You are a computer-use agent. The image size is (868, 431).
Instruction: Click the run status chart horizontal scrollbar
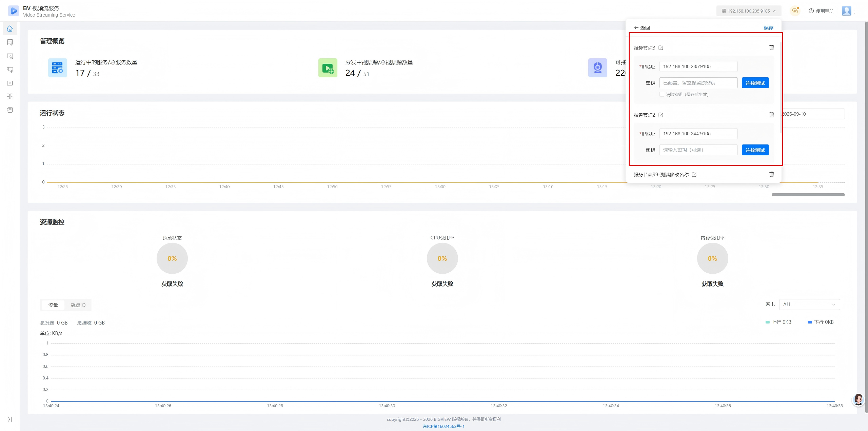coord(808,195)
